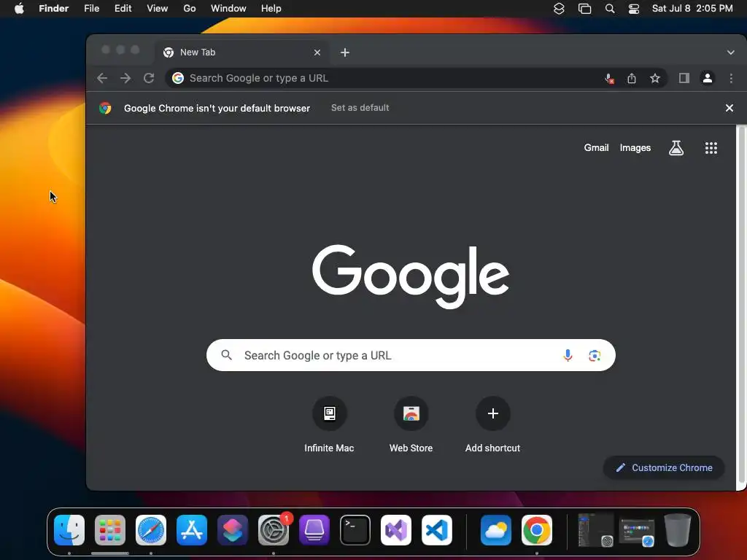The height and width of the screenshot is (560, 747).
Task: Open Terminal from the Dock
Action: point(355,530)
